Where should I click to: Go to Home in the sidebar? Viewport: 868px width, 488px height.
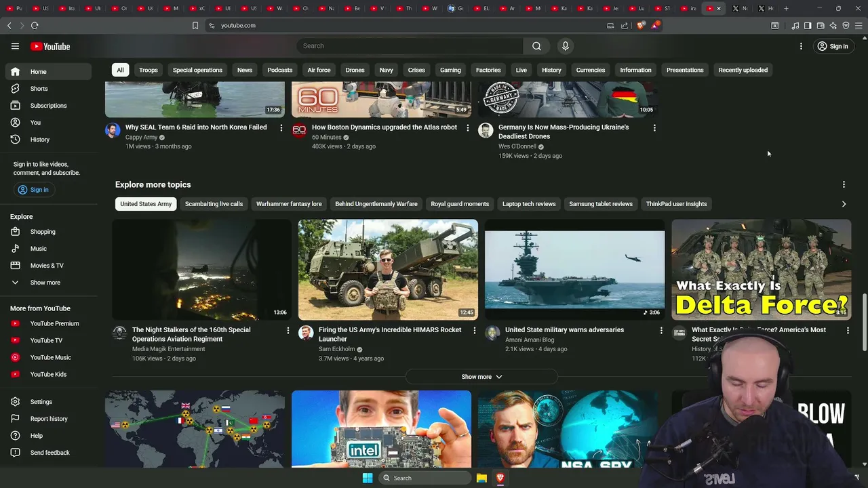(x=48, y=72)
